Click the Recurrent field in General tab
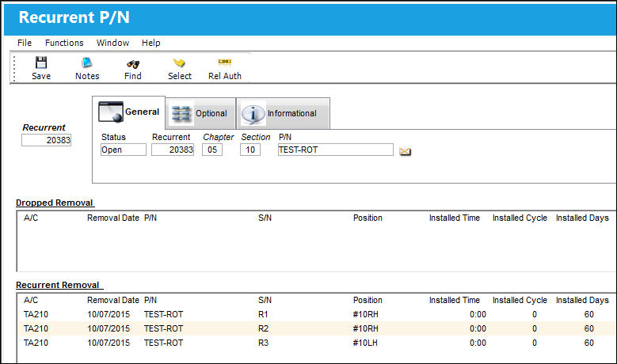 pyautogui.click(x=173, y=150)
